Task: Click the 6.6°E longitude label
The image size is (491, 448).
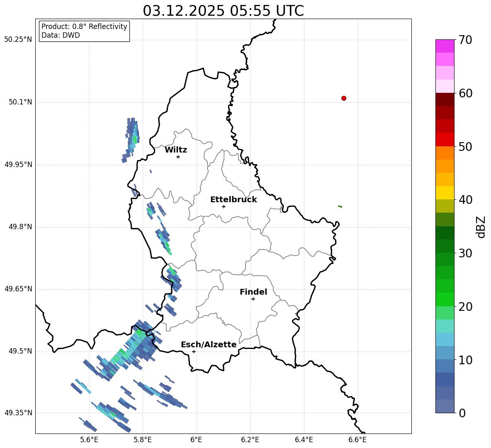Action: point(357,440)
